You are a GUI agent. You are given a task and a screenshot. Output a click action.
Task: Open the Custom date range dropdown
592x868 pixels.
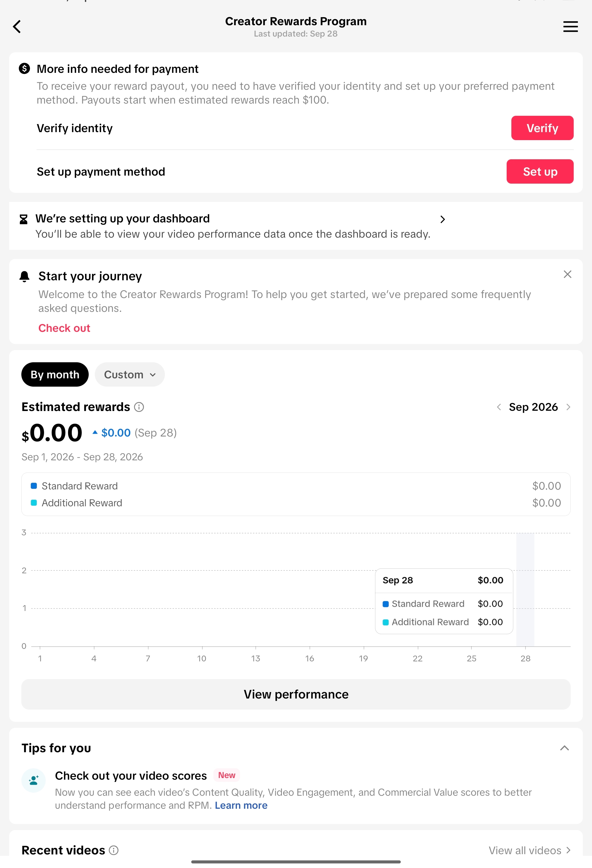(x=130, y=375)
